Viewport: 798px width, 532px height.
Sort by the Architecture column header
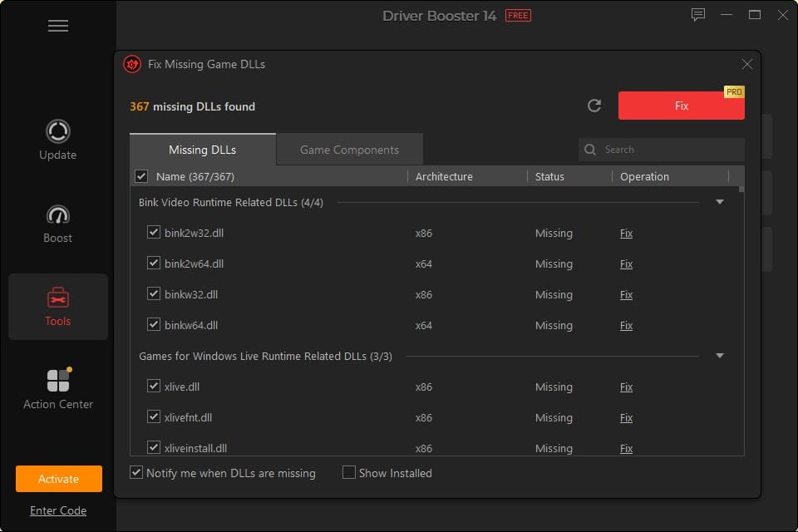(x=444, y=177)
